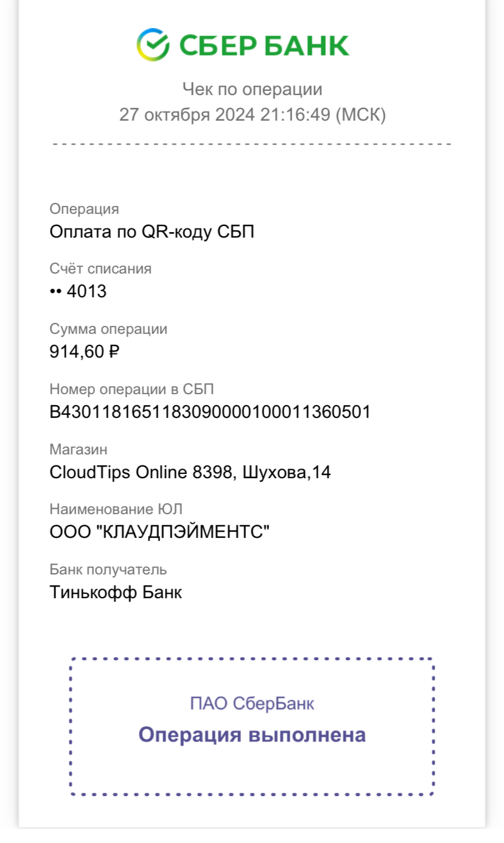Click the 'Банк получатель' label
The width and height of the screenshot is (504, 843).
108,570
